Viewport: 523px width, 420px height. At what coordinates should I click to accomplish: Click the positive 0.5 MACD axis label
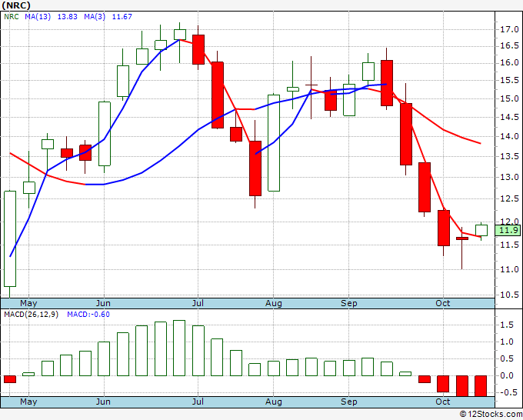(x=507, y=359)
